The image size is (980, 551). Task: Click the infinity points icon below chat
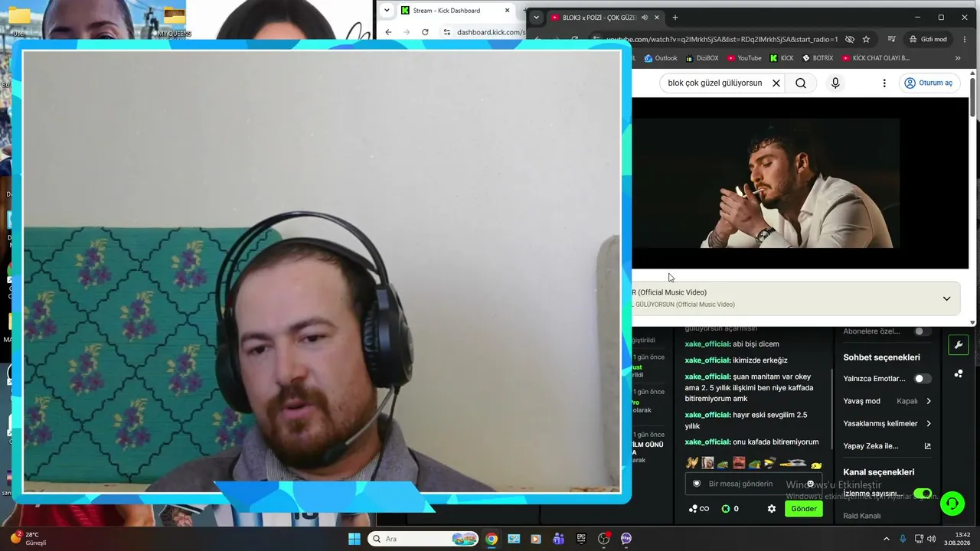[699, 509]
